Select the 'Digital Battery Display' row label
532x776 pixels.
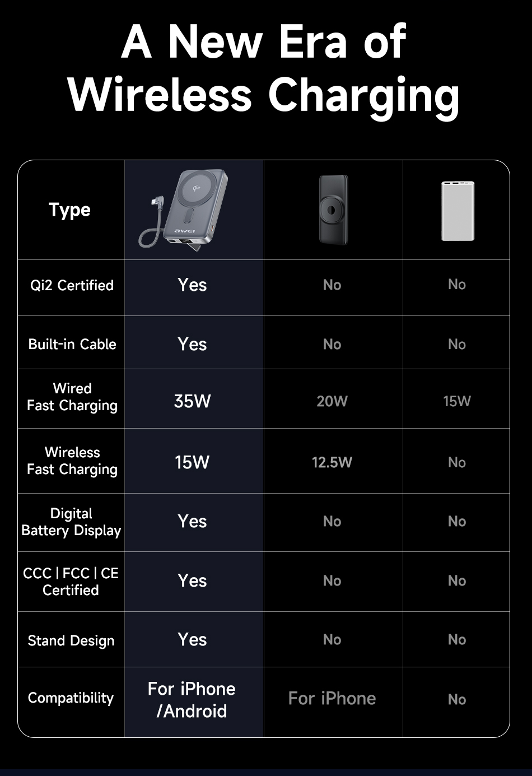pos(71,522)
